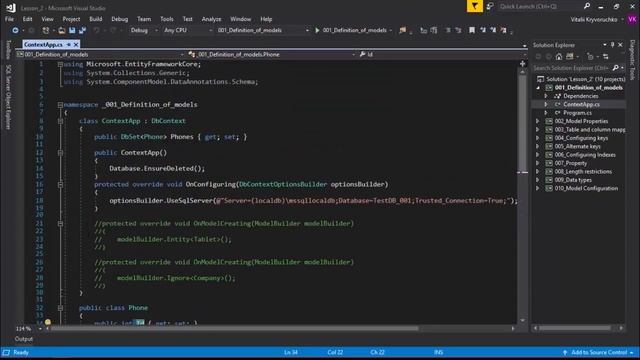This screenshot has width=640, height=360.
Task: Toggle auto-hide pin on Solution Explorer
Action: tap(612, 45)
